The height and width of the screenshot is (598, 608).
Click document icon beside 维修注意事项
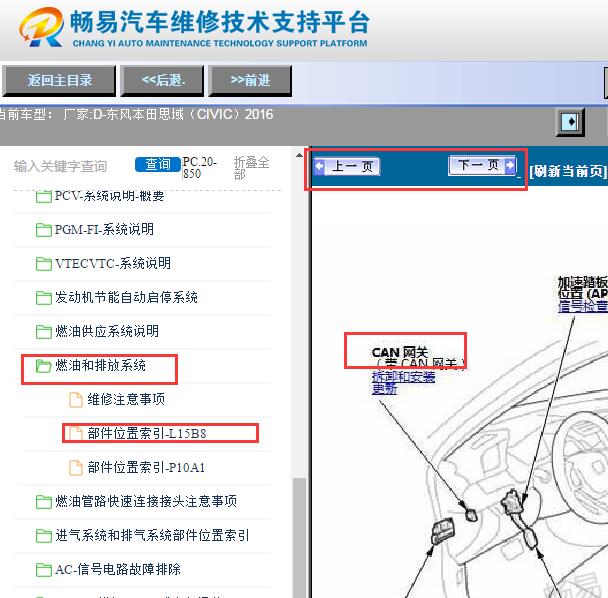[x=76, y=400]
